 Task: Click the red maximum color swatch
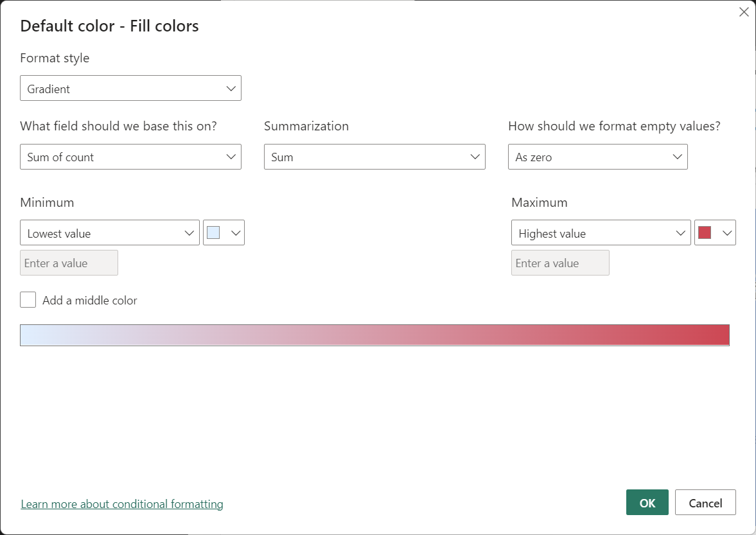705,232
